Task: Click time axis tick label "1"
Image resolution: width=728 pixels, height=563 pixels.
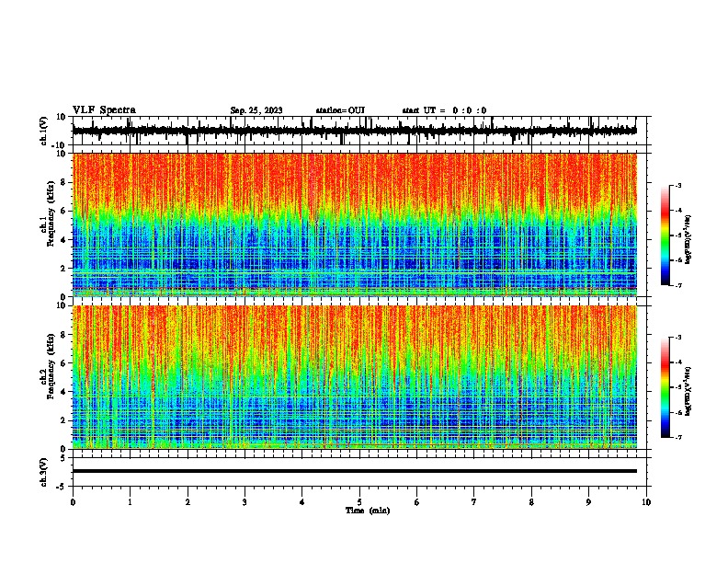Action: pyautogui.click(x=130, y=502)
